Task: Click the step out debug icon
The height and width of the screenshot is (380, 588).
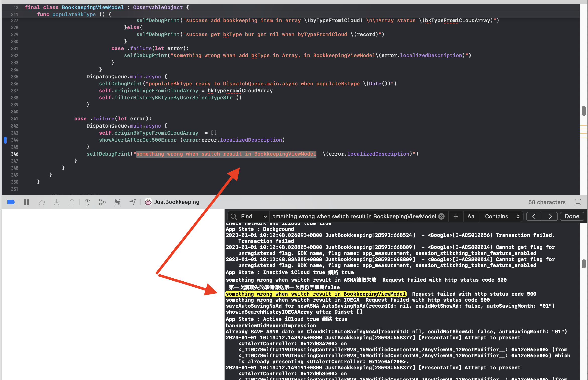Action: click(72, 202)
